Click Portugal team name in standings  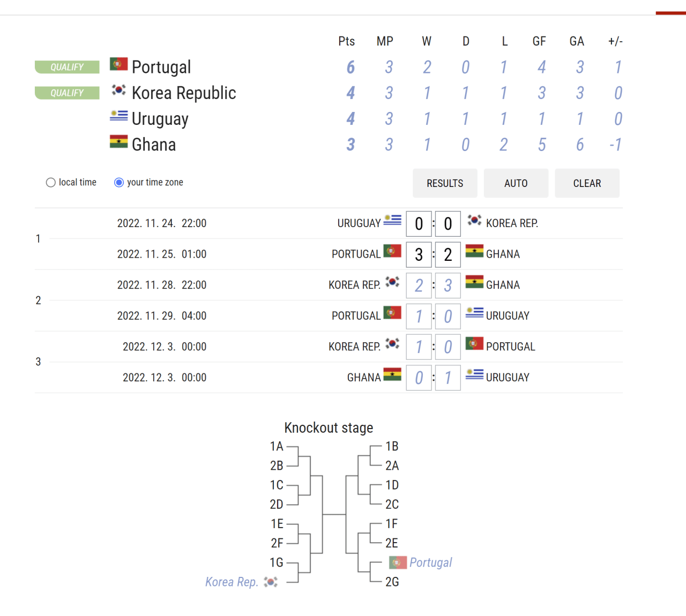pyautogui.click(x=161, y=67)
